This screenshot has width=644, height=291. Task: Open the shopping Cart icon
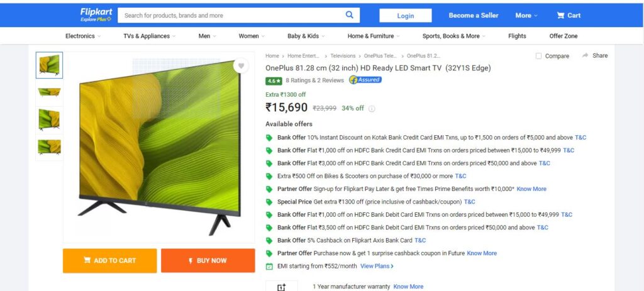[560, 16]
